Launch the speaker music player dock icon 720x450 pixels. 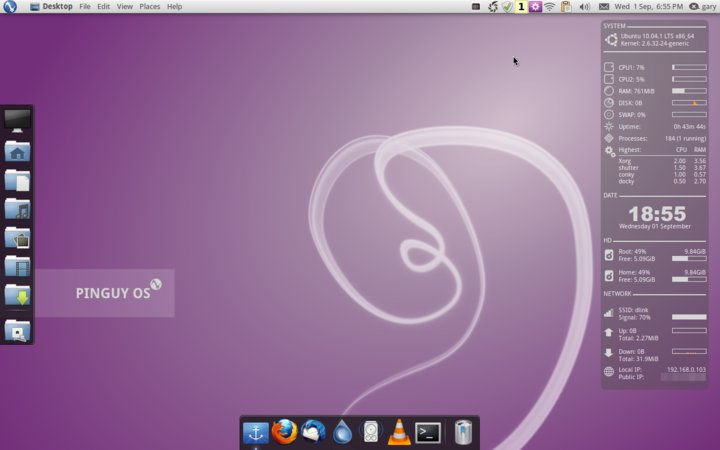coord(371,432)
